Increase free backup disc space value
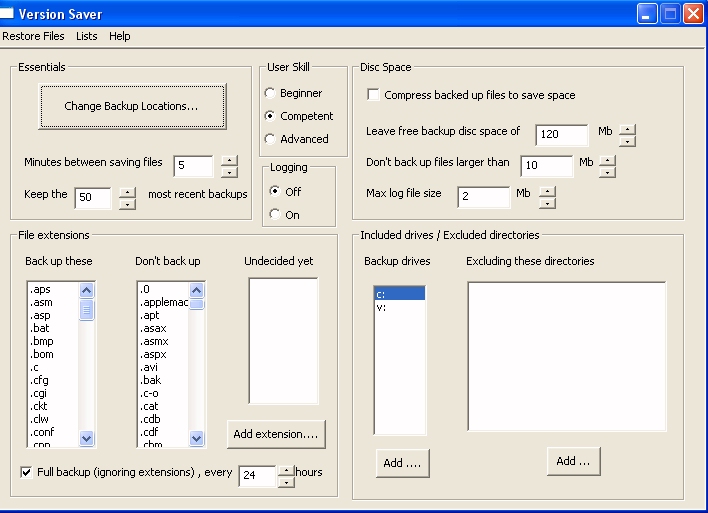The height and width of the screenshot is (513, 708). pos(627,129)
